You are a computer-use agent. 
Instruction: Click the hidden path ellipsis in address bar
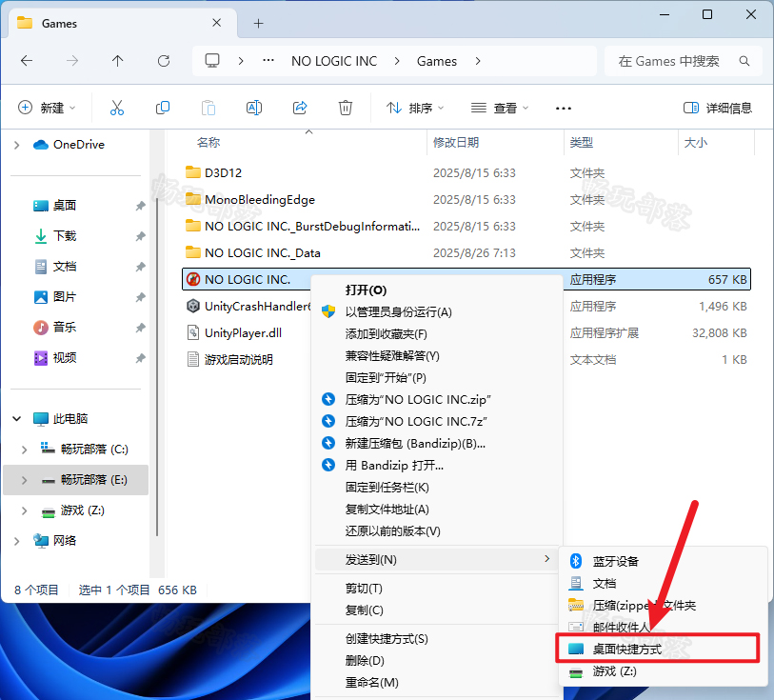click(268, 61)
